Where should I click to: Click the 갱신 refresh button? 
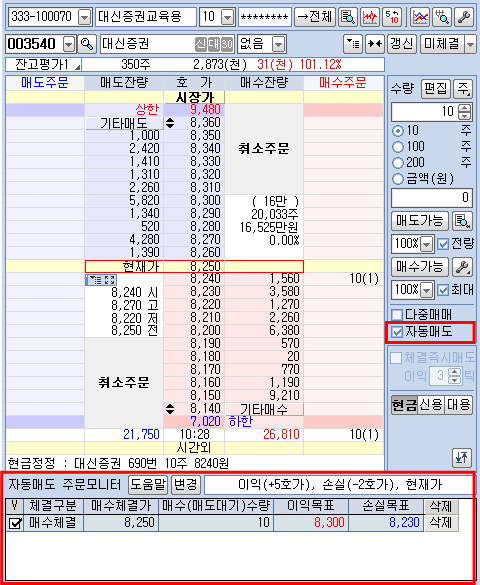pos(402,44)
